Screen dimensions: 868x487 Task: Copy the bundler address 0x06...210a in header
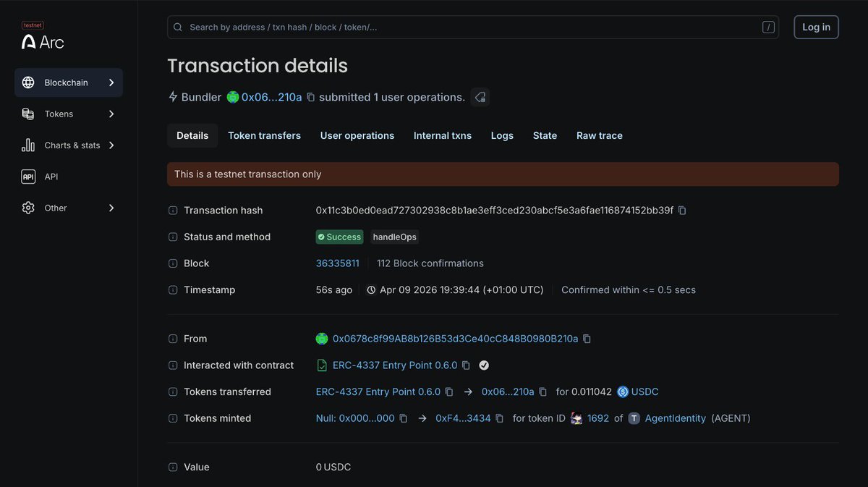coord(311,97)
